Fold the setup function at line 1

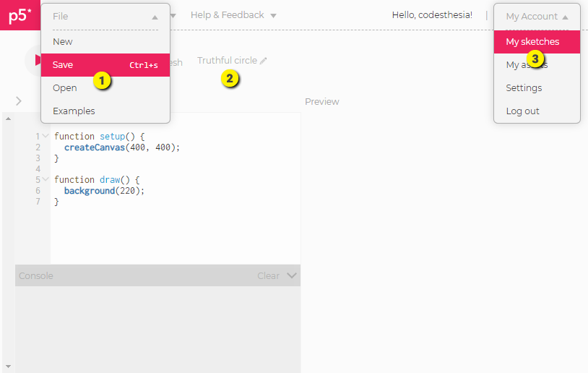46,136
